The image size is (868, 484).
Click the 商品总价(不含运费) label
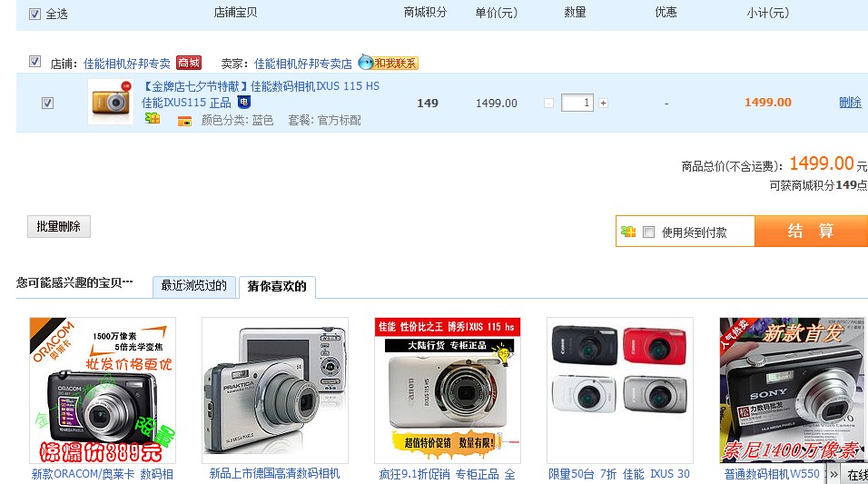(733, 166)
